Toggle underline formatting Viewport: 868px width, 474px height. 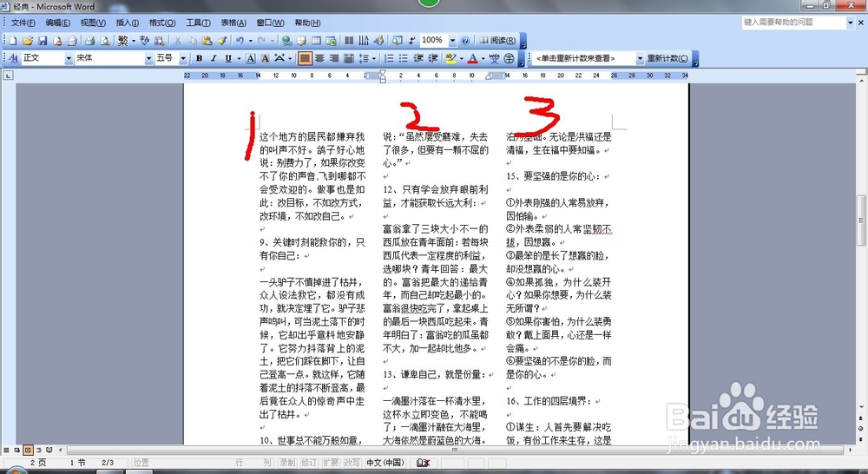[x=228, y=58]
